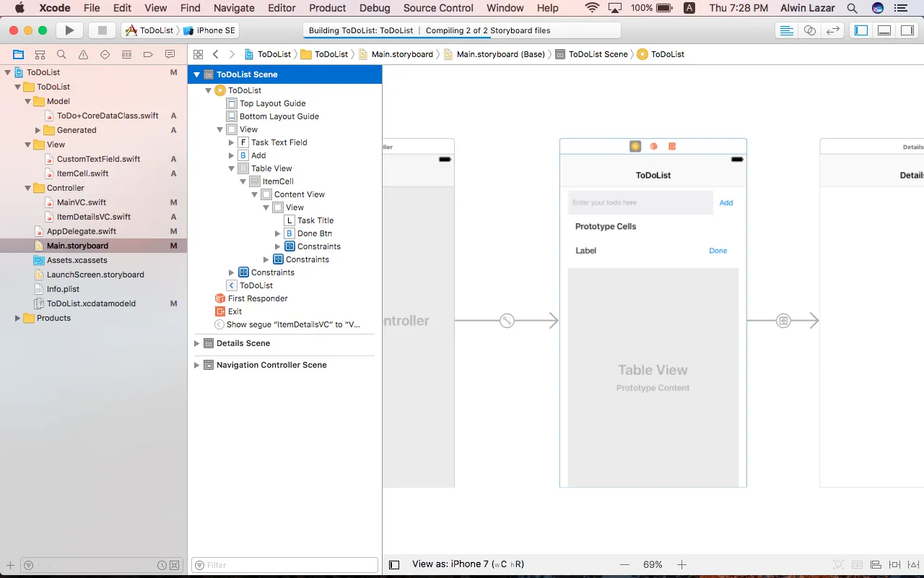This screenshot has height=578, width=924.
Task: Switch to the Issue navigator
Action: [x=84, y=54]
